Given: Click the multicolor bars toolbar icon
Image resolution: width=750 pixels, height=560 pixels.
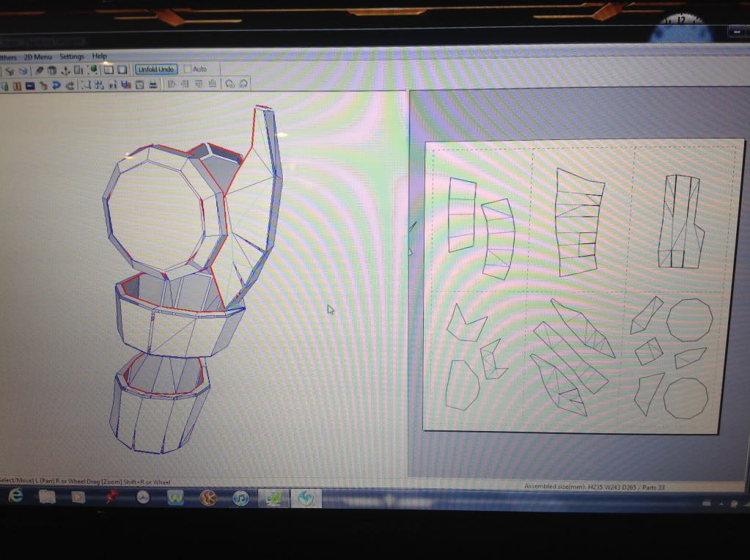Looking at the screenshot, I should click(126, 84).
